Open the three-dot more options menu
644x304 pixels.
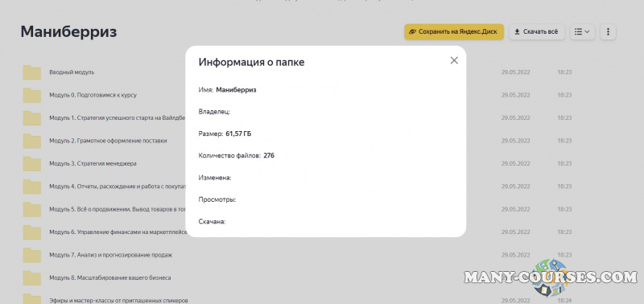click(608, 31)
